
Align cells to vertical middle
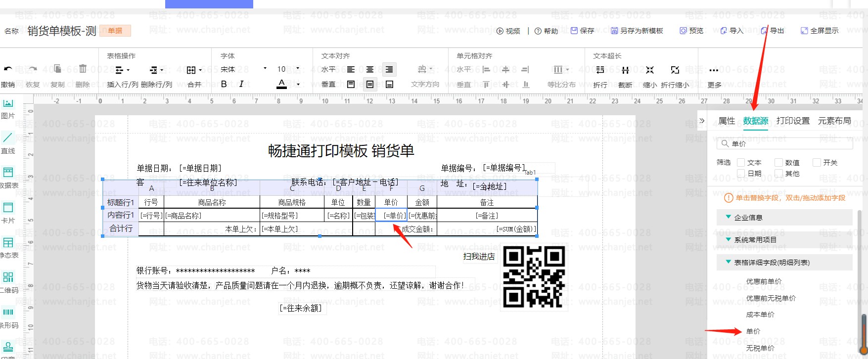tap(505, 85)
